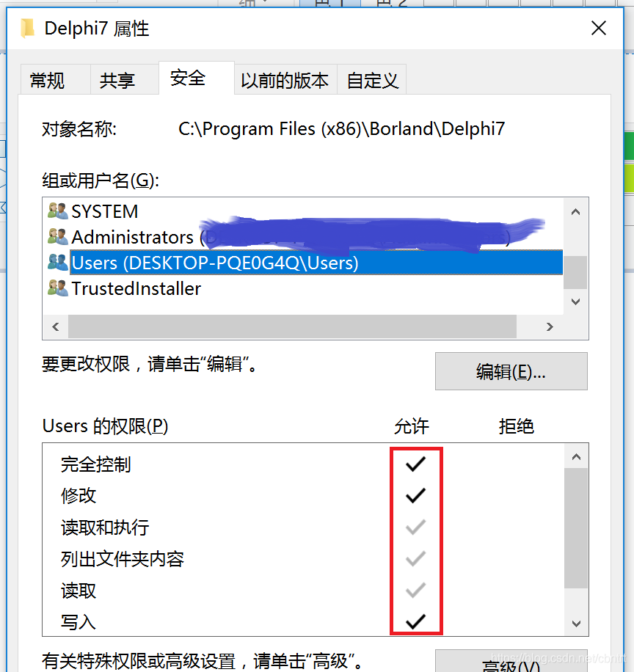Image resolution: width=634 pixels, height=672 pixels.
Task: Click the 高级(V) button
Action: [x=511, y=664]
